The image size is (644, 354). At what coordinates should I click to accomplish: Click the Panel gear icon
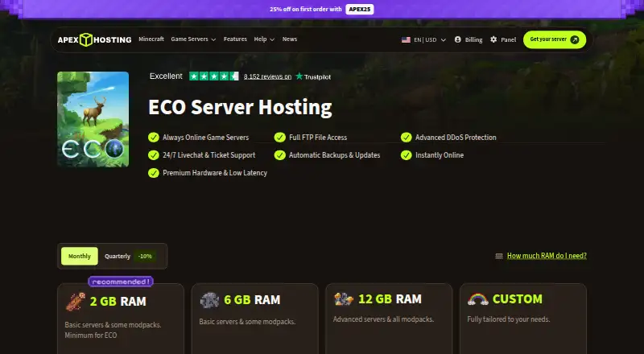coord(493,39)
